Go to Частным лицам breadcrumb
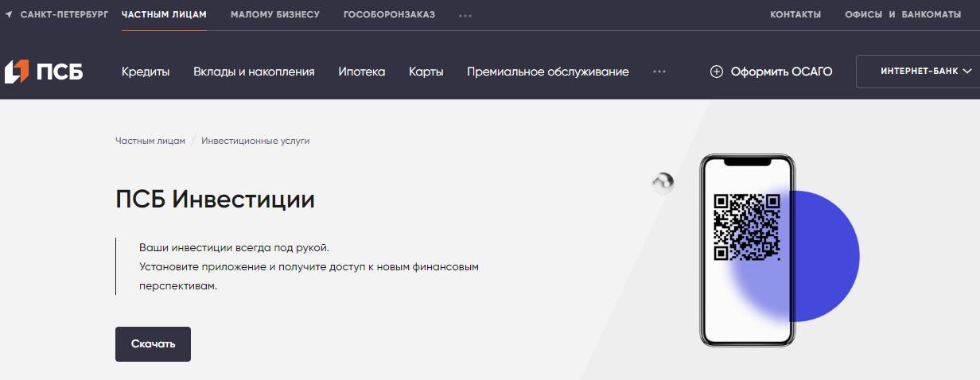The height and width of the screenshot is (380, 980). [x=150, y=141]
